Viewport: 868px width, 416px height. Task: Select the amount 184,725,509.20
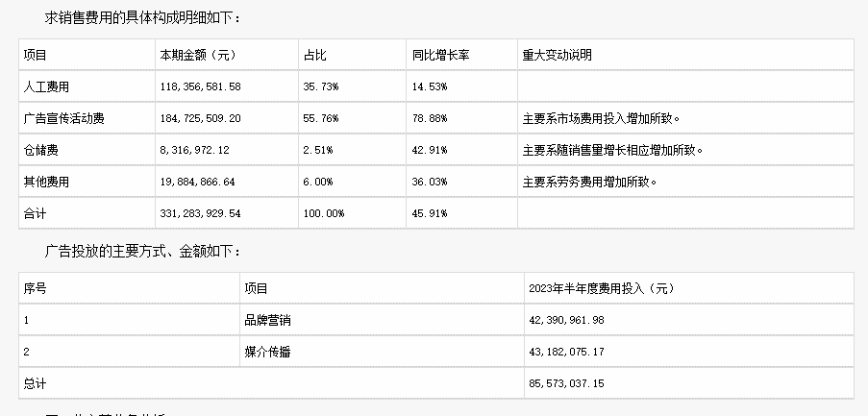pos(200,118)
